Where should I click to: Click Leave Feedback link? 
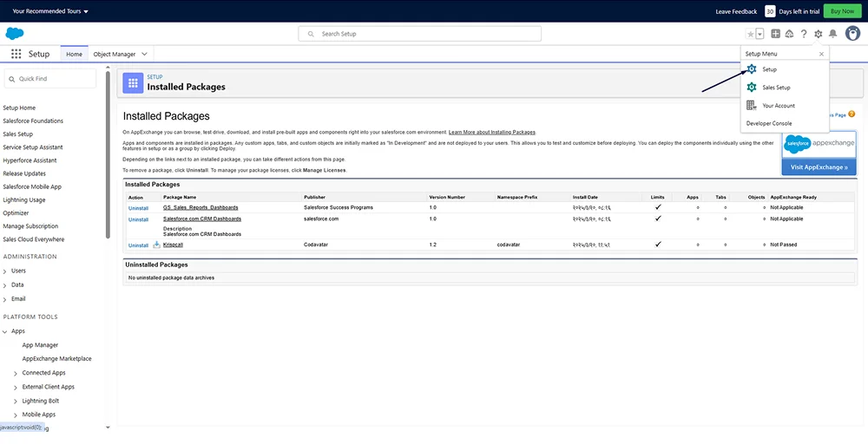point(736,11)
